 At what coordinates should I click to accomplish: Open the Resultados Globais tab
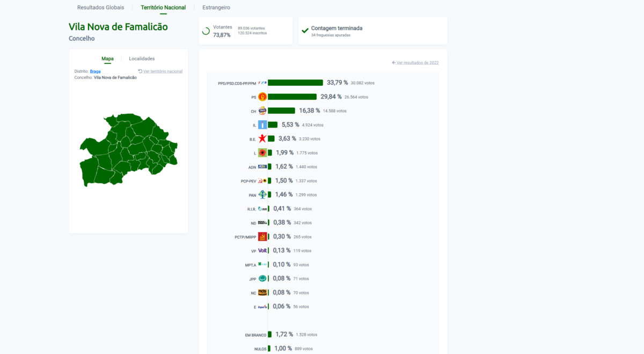click(100, 8)
